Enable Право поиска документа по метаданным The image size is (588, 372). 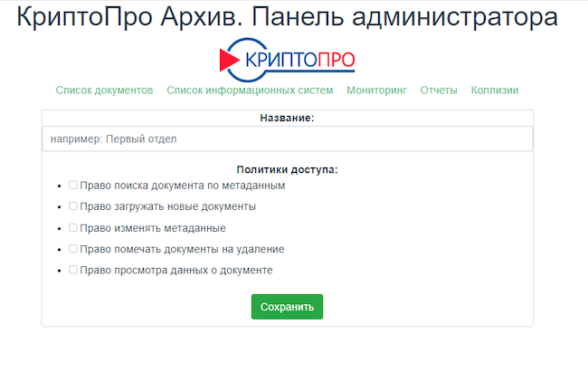click(x=72, y=185)
